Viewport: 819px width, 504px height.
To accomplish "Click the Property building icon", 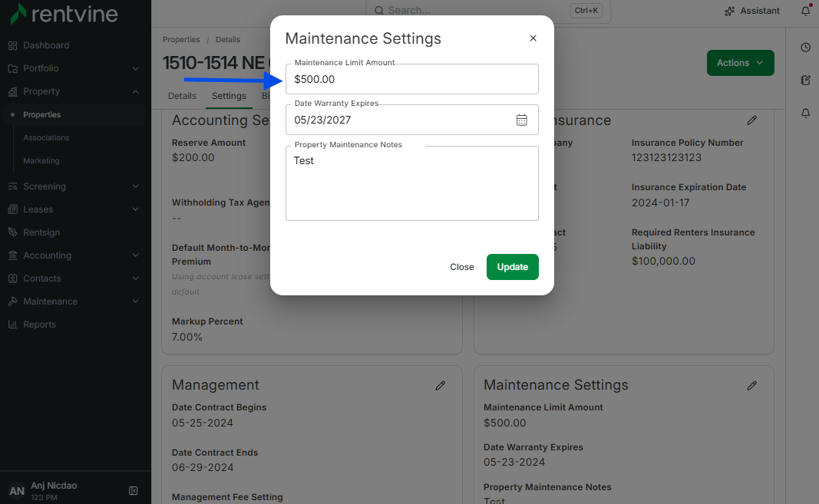I will (12, 92).
